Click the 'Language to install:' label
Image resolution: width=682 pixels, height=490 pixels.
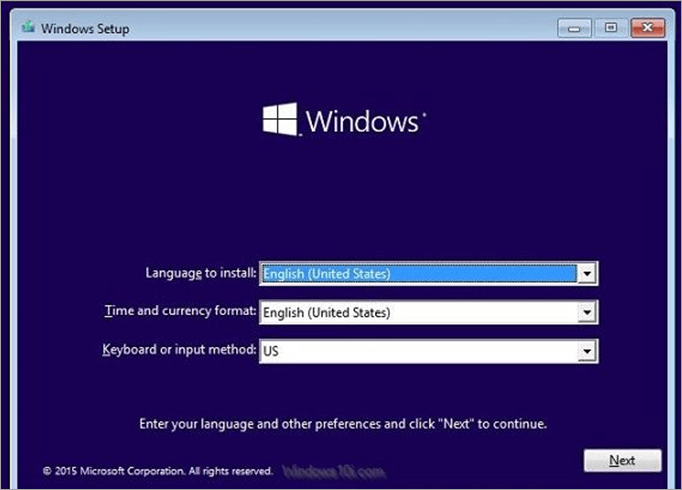pyautogui.click(x=201, y=273)
